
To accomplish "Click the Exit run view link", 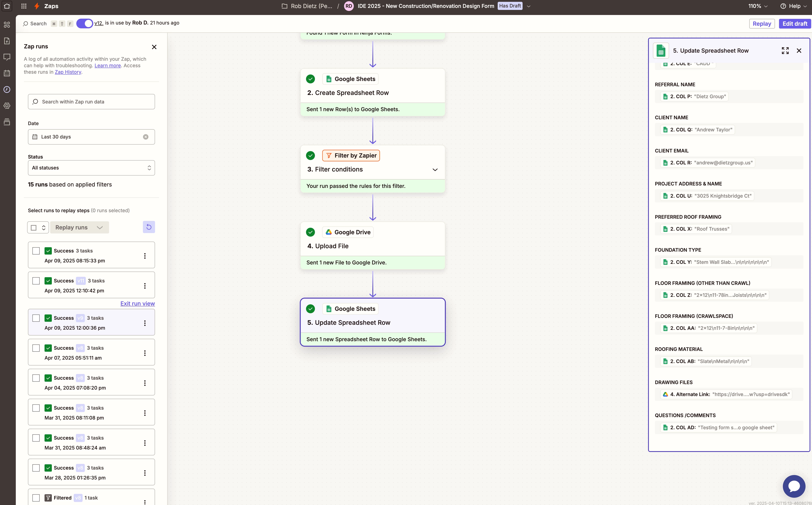I will (x=137, y=304).
